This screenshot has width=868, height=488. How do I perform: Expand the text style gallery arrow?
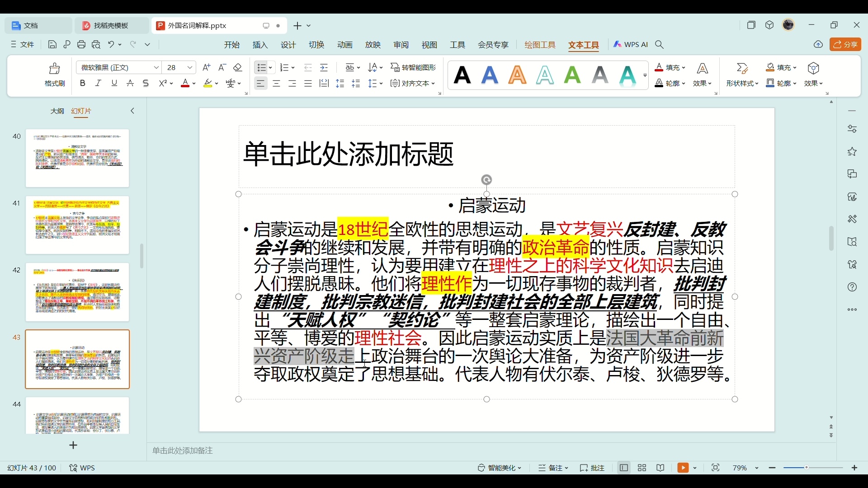click(645, 75)
